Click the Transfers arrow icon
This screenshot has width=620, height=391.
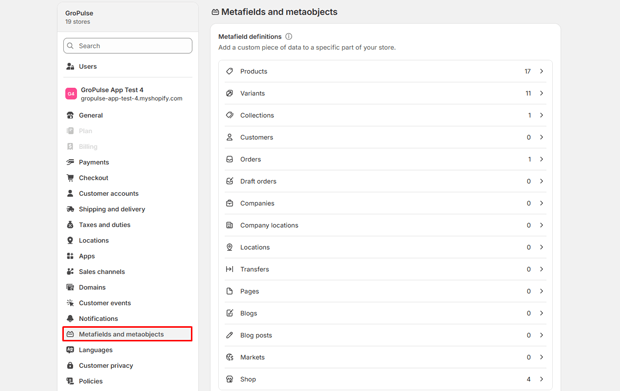click(x=229, y=269)
